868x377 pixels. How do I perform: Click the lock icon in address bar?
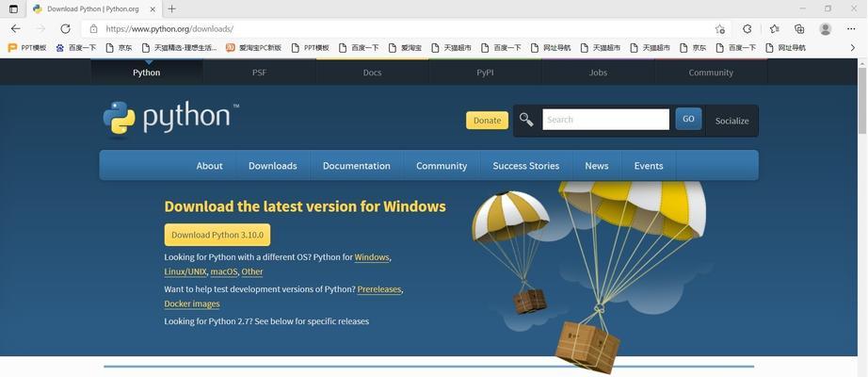[93, 29]
